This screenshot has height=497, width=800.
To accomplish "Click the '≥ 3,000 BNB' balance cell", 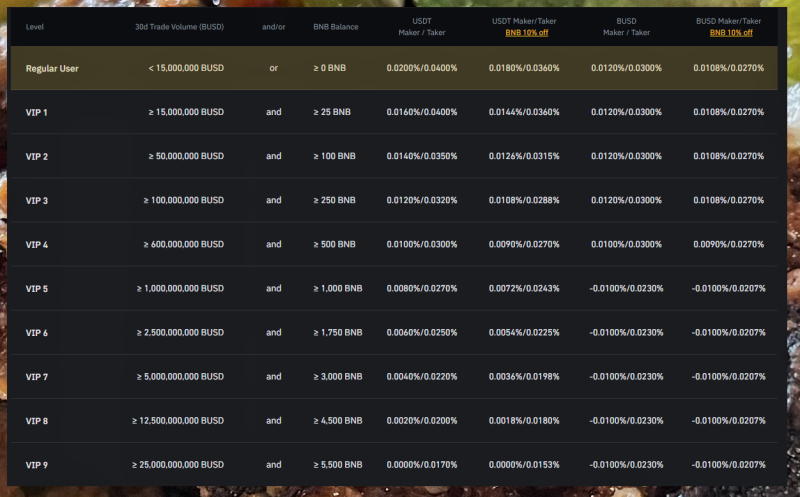I will (x=338, y=377).
